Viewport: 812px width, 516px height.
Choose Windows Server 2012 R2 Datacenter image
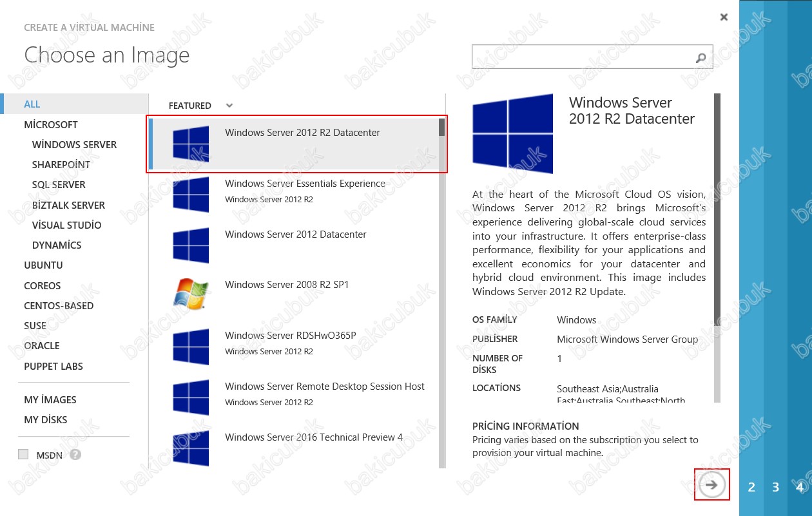pyautogui.click(x=294, y=144)
